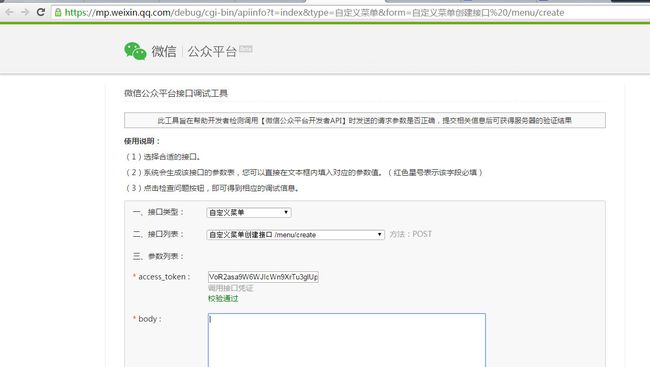Click the 使用说明 heading text
The width and height of the screenshot is (650, 367).
pyautogui.click(x=142, y=141)
